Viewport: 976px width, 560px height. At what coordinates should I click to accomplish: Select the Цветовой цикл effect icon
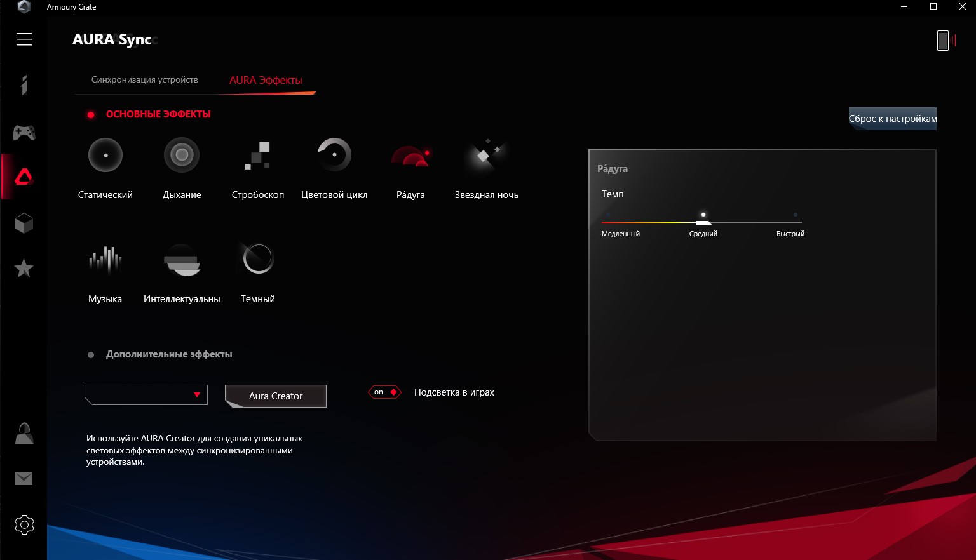tap(334, 155)
